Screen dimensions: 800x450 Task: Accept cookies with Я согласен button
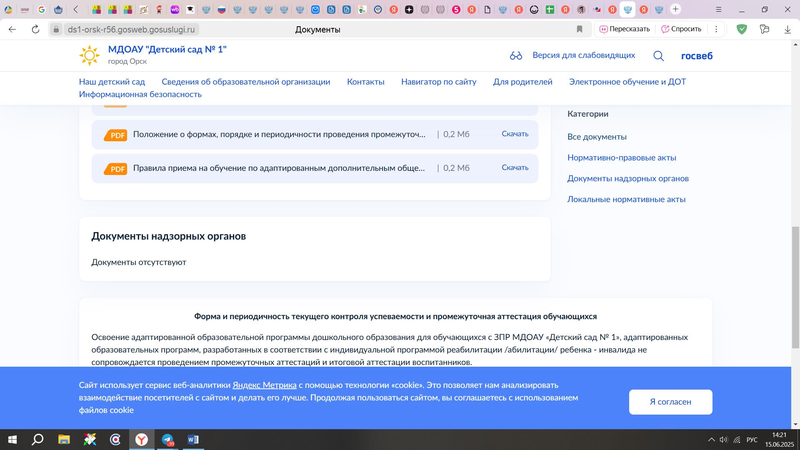point(670,402)
